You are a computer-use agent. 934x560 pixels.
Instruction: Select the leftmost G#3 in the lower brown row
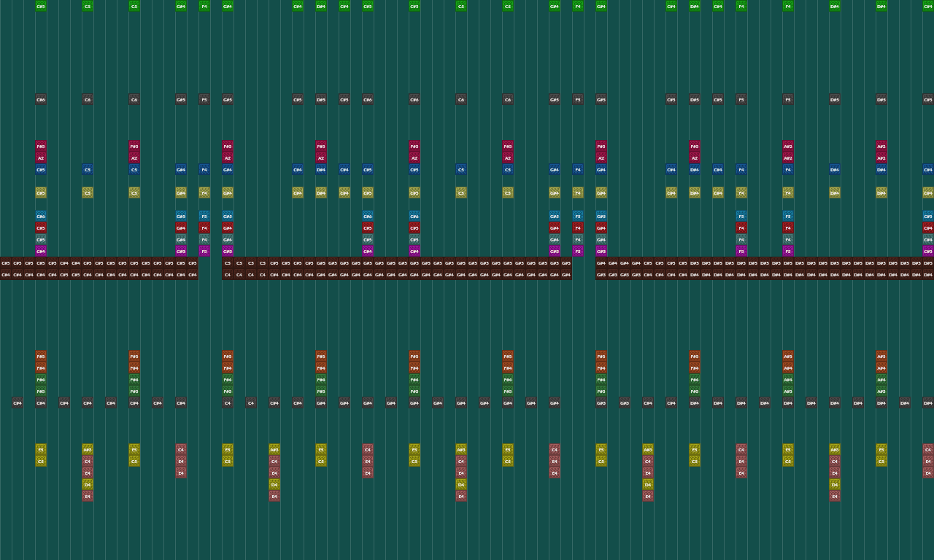click(601, 274)
